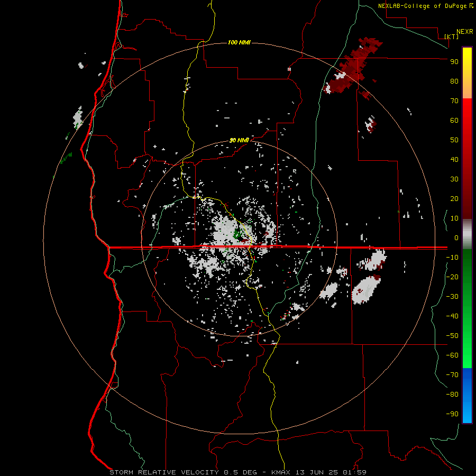Click the blue bottom segment of color bar

(467, 396)
